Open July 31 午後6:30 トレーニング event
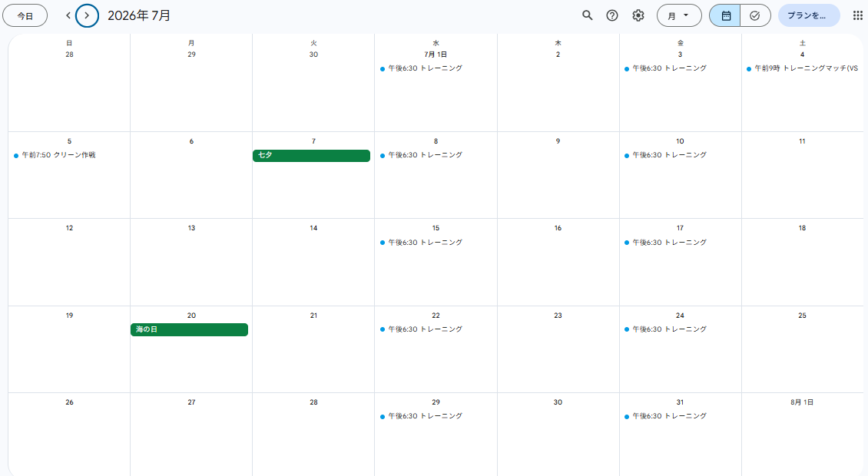Viewport: 868px width, 476px height. [x=665, y=416]
